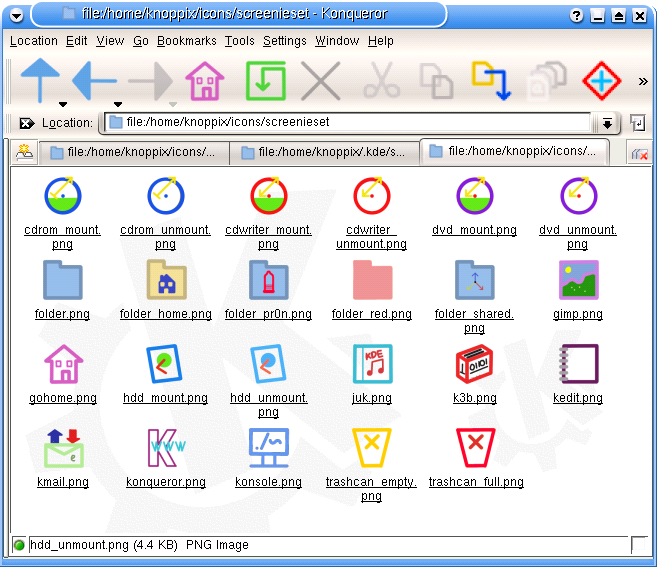Viewport: 657px width, 567px height.
Task: Select the cdrom_mount.png icon
Action: pos(63,196)
